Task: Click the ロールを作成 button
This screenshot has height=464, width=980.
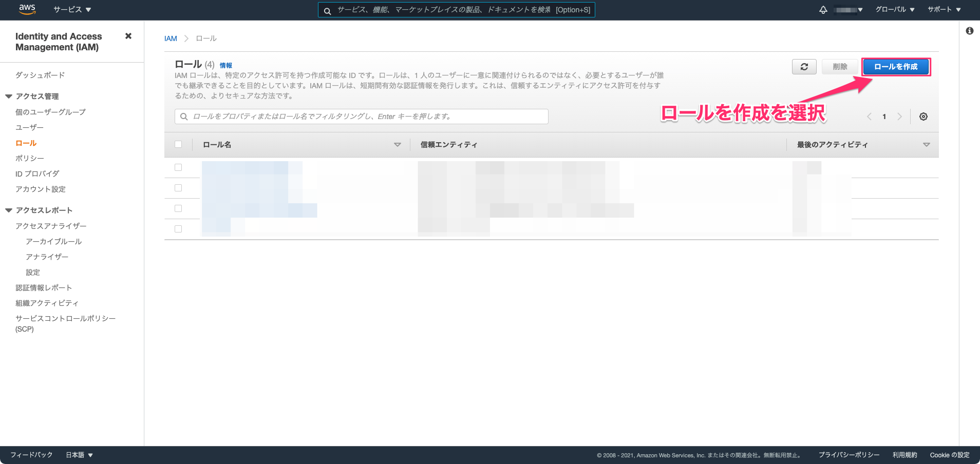Action: 896,67
